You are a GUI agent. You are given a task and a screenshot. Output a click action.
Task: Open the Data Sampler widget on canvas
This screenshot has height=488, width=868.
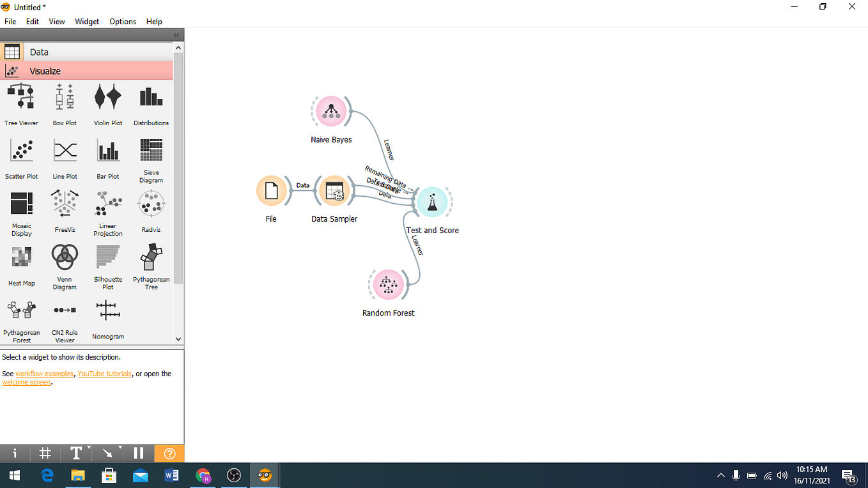tap(334, 191)
